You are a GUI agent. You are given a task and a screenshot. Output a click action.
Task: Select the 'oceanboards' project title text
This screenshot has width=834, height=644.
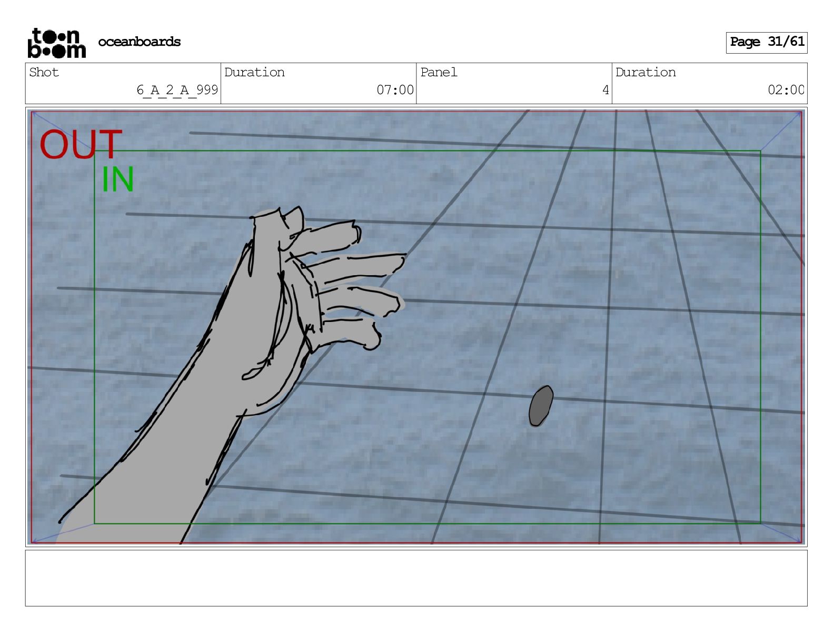140,42
